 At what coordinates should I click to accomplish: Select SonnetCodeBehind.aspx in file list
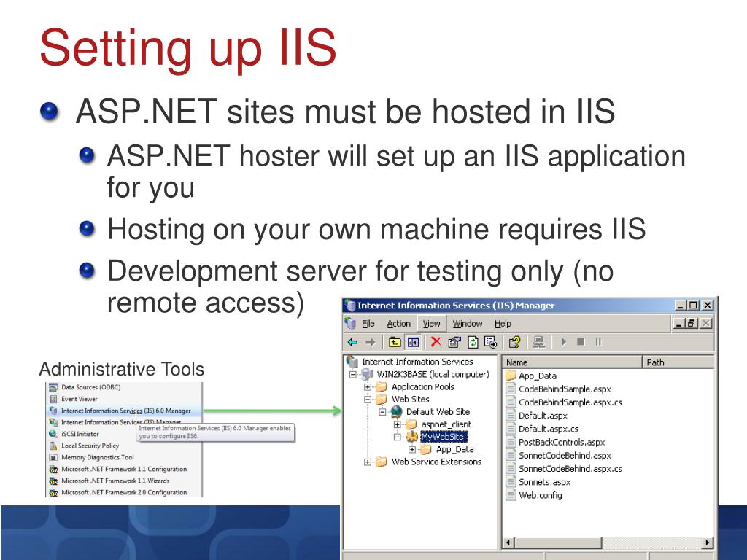565,455
